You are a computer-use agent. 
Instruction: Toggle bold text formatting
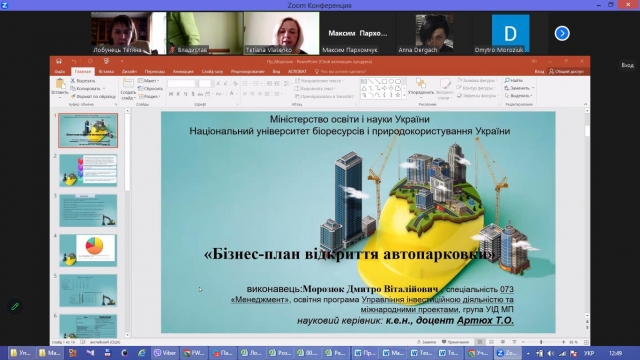[171, 94]
